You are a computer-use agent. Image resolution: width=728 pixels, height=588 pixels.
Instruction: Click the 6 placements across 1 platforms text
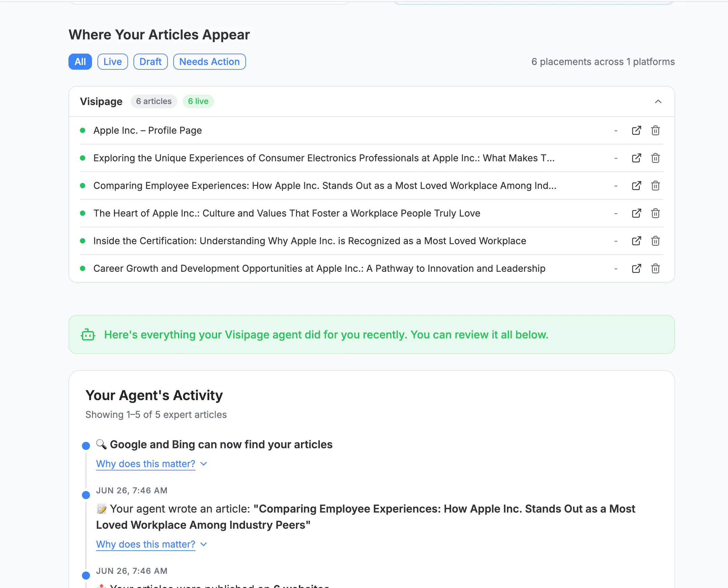[x=603, y=62]
